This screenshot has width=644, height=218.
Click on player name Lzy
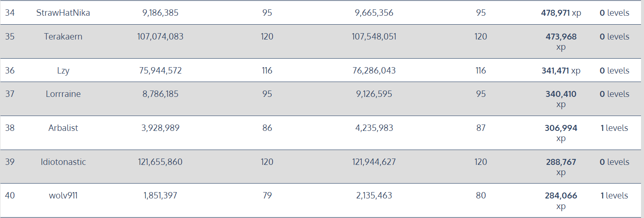click(63, 71)
